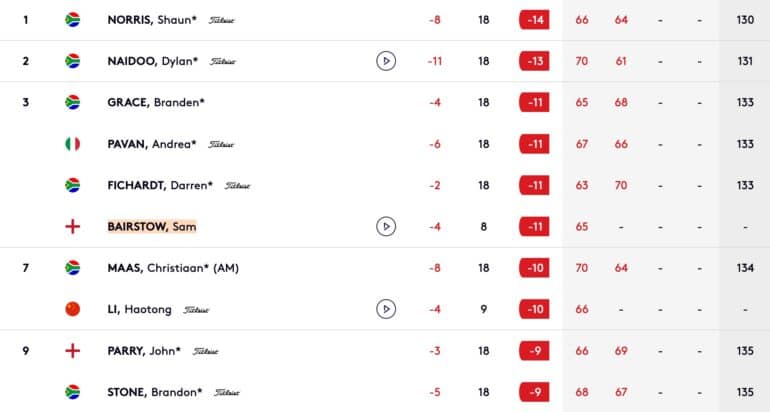This screenshot has width=770, height=412.
Task: Open NORRIS, Shaun player profile
Action: (x=152, y=20)
